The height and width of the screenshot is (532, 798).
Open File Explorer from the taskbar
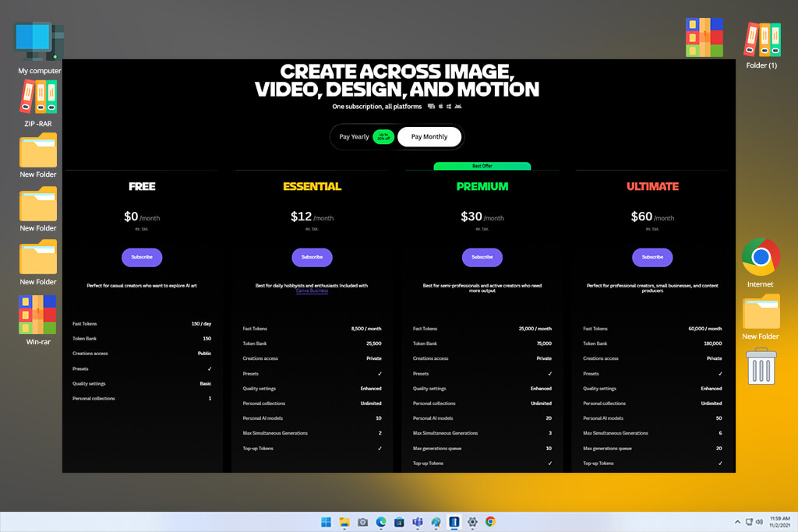344,522
